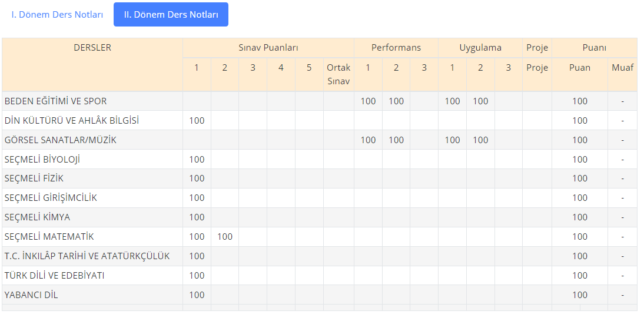Select the YABANCI DİL row
The width and height of the screenshot is (644, 324).
pyautogui.click(x=320, y=295)
